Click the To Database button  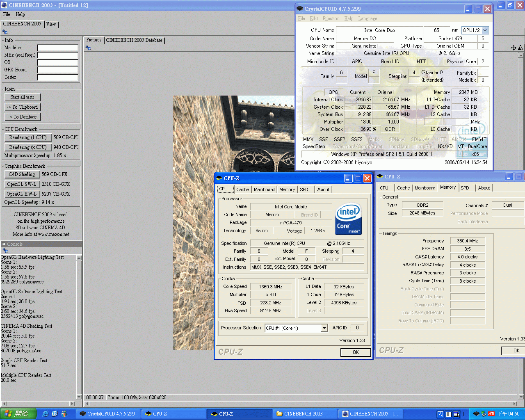[x=23, y=117]
